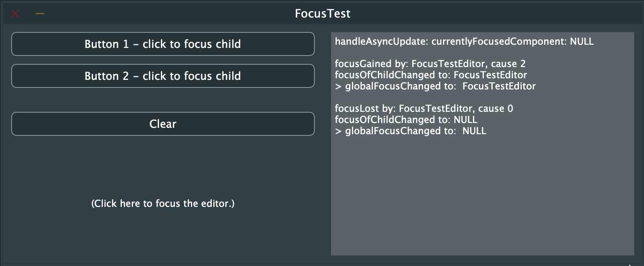Click 'NULL' at end of handleAsyncUpdate line
This screenshot has width=644, height=266.
click(x=582, y=42)
